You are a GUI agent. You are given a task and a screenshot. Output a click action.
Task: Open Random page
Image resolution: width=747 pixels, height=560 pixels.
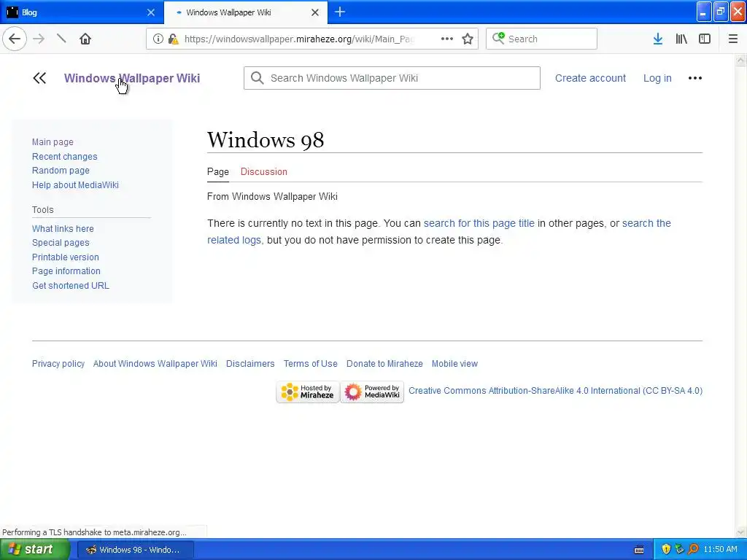tap(61, 171)
